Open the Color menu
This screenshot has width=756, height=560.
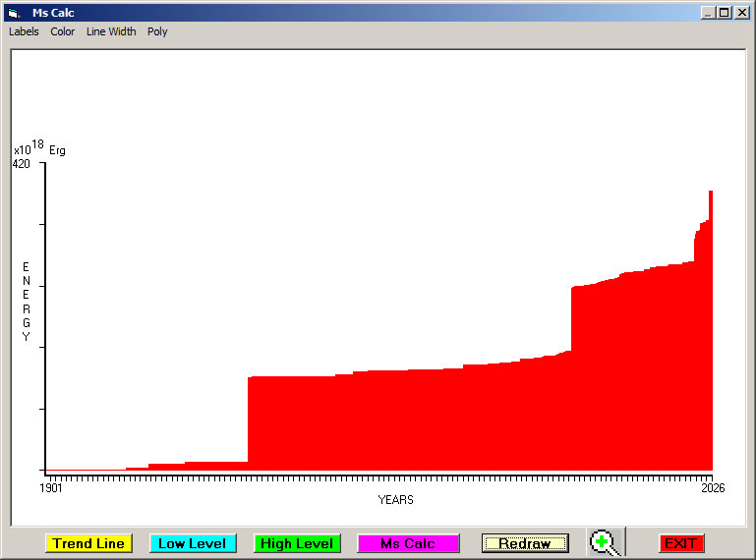click(63, 31)
